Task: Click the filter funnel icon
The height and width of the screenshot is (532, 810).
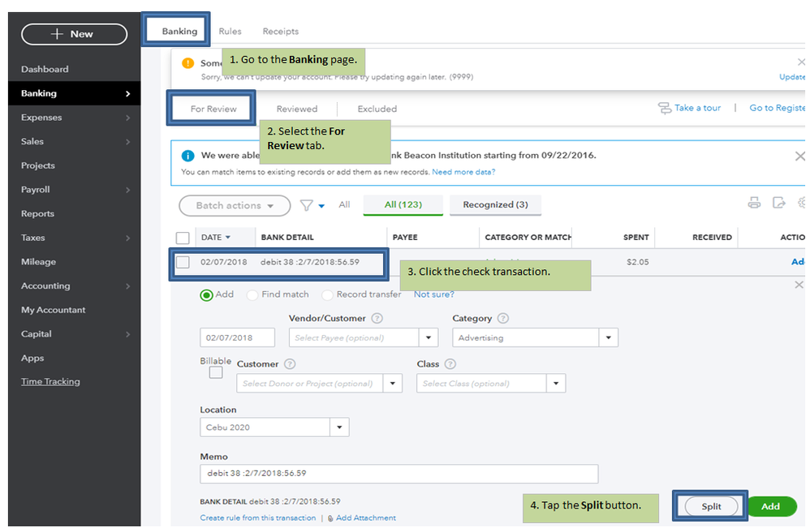Action: click(x=307, y=205)
